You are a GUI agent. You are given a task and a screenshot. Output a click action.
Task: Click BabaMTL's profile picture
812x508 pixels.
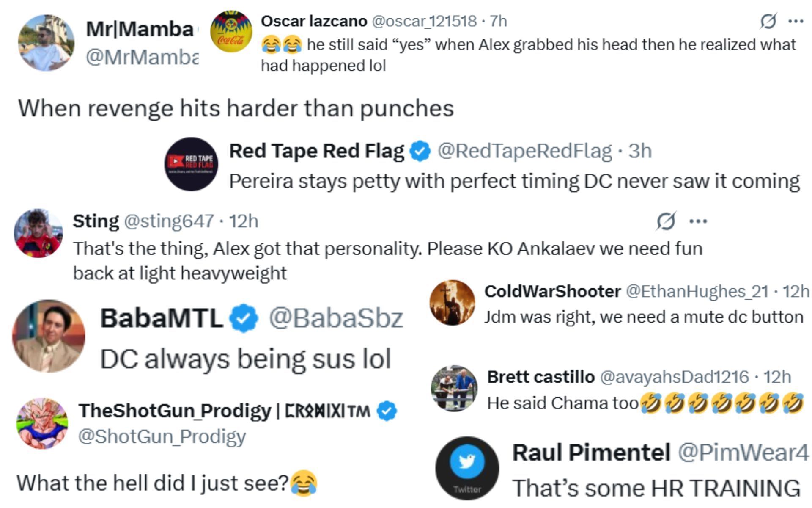[x=48, y=336]
